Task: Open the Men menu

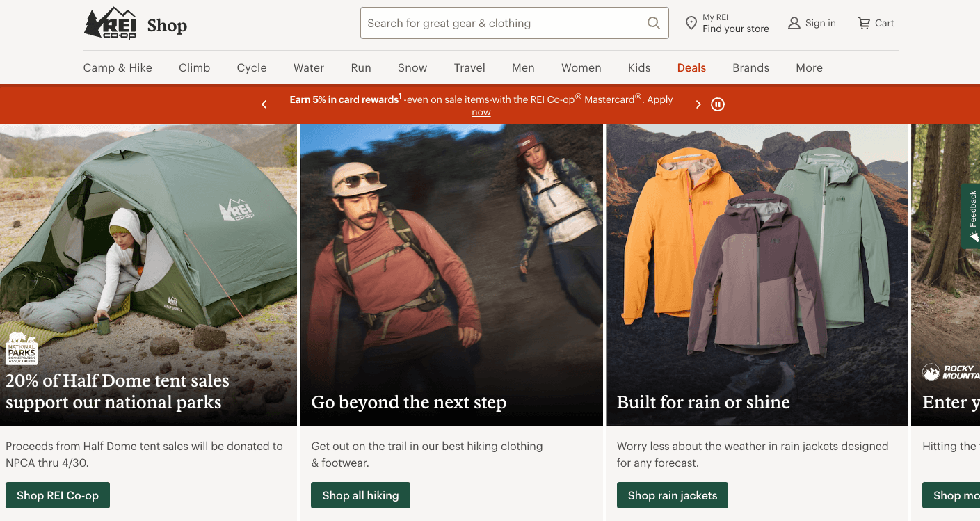Action: [523, 67]
